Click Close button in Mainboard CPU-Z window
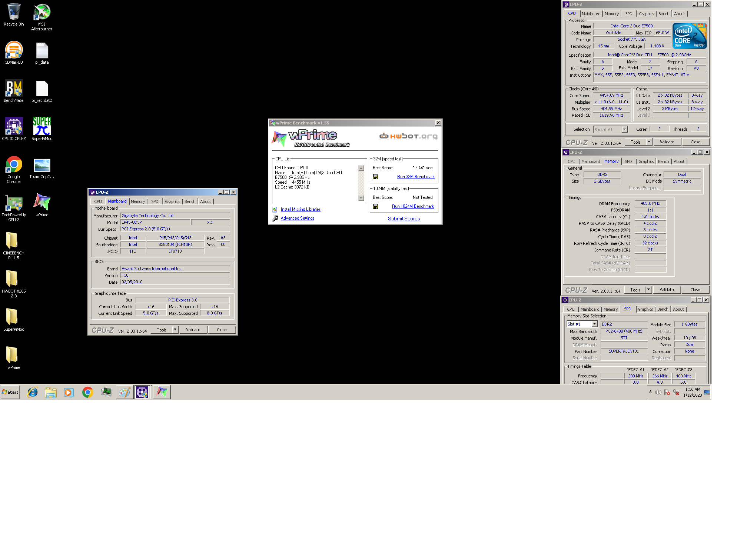This screenshot has width=747, height=560. tap(222, 330)
